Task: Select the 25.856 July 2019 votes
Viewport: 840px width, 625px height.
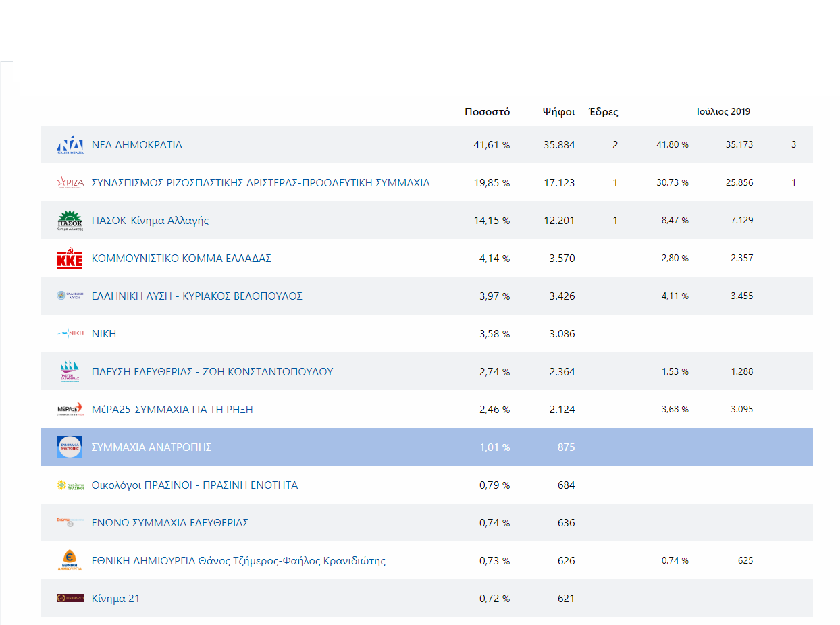Action: [x=739, y=183]
